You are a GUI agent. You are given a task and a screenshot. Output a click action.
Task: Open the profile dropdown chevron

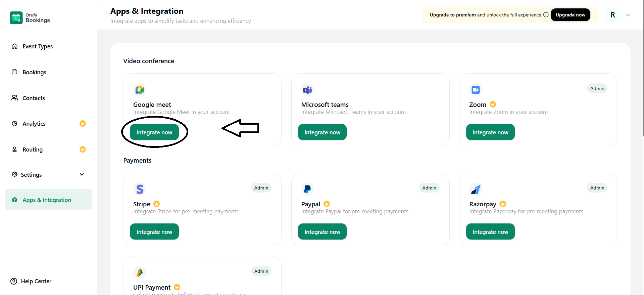click(x=628, y=15)
